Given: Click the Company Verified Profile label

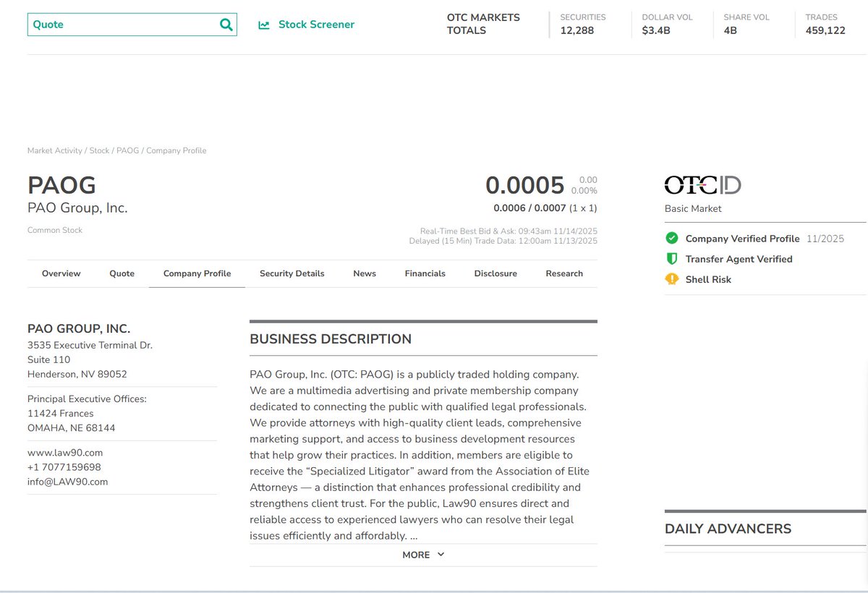Looking at the screenshot, I should (x=743, y=239).
